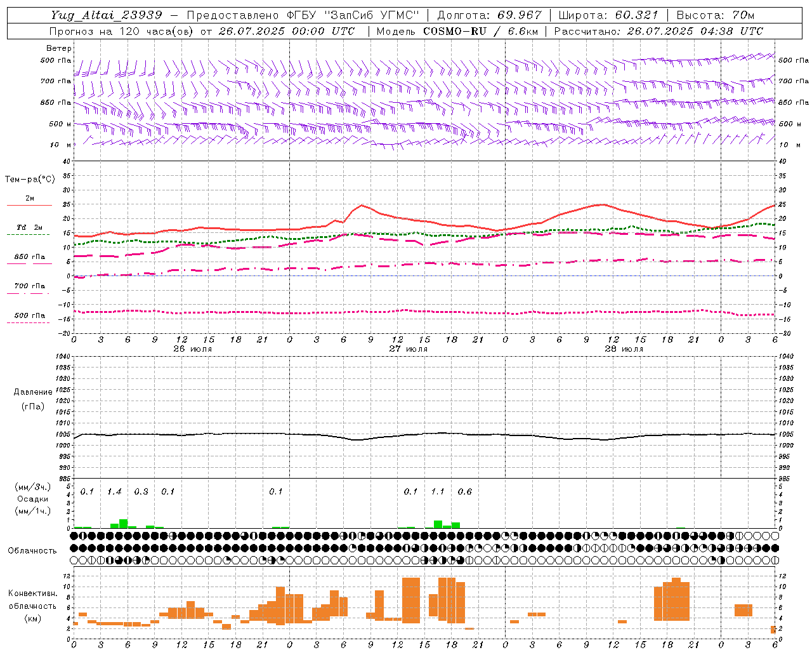This screenshot has width=812, height=650.
Task: Click the 0.3 precipitation amount value
Action: (x=141, y=491)
